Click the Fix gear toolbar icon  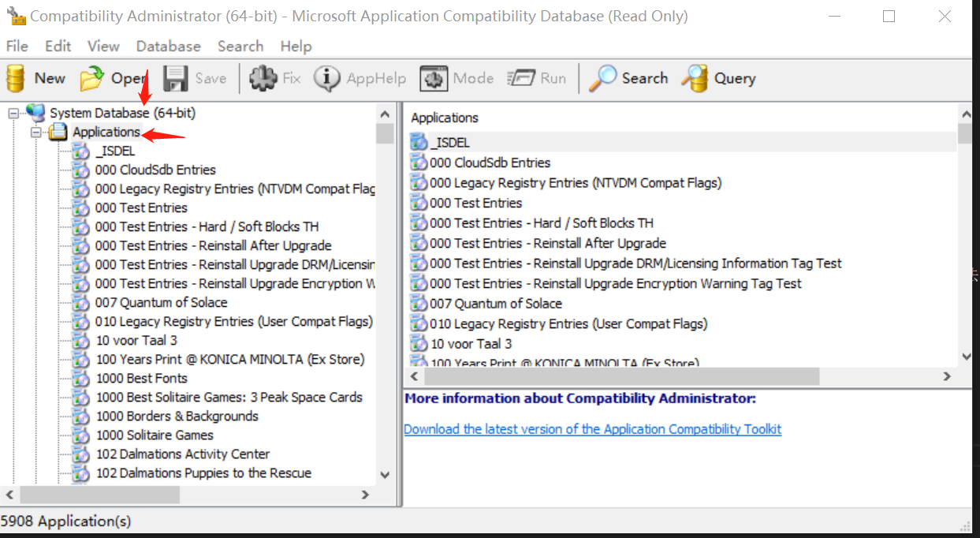[263, 78]
